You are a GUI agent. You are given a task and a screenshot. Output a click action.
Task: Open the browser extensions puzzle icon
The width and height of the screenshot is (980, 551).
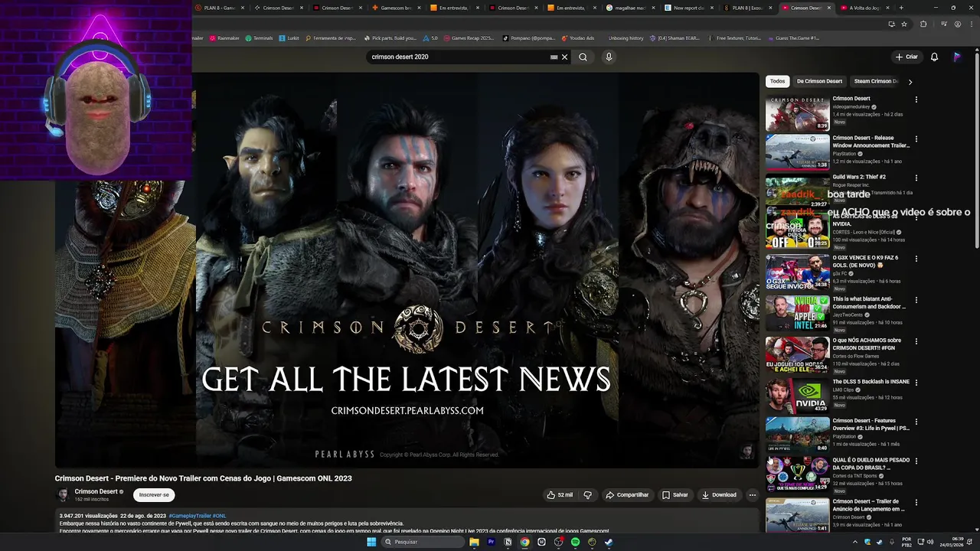coord(923,24)
